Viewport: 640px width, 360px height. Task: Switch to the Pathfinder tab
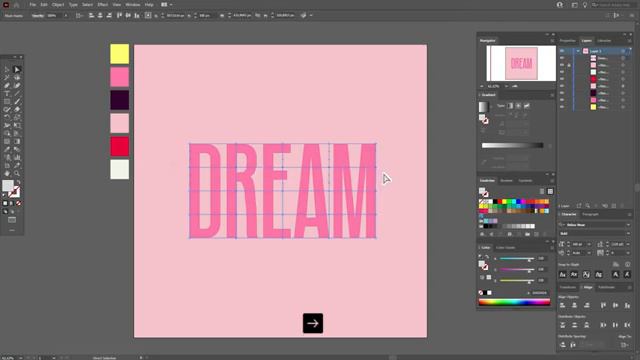pos(607,287)
